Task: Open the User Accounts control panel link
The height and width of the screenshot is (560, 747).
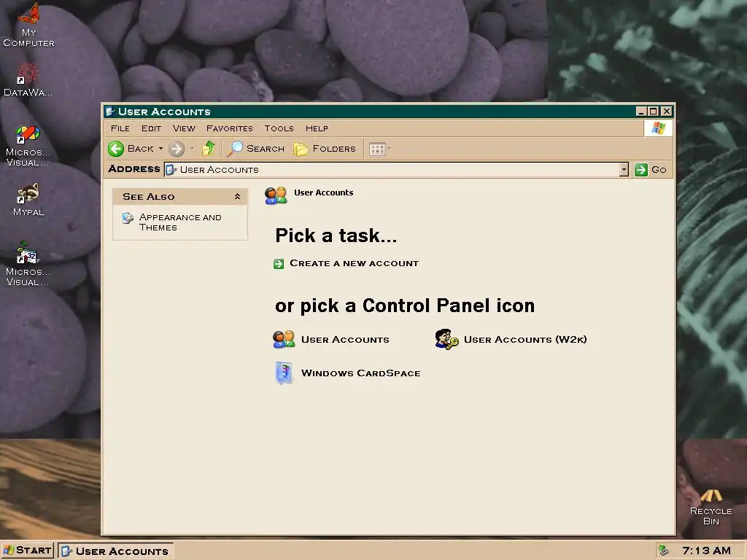Action: pos(345,340)
